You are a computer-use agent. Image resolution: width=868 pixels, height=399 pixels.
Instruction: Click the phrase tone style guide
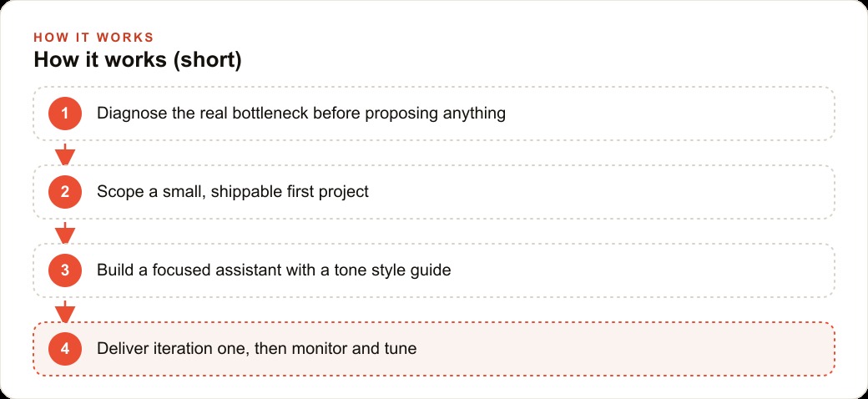405,271
